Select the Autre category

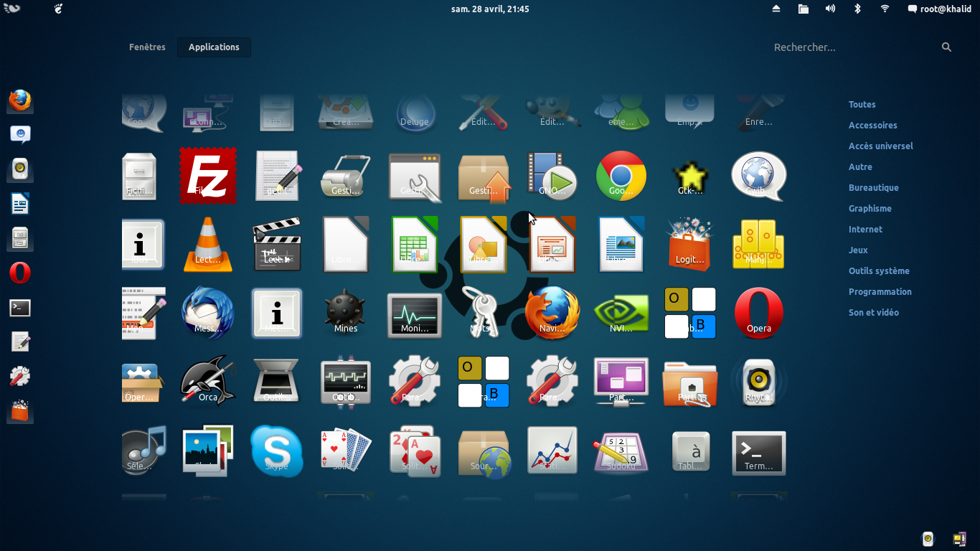pyautogui.click(x=860, y=166)
